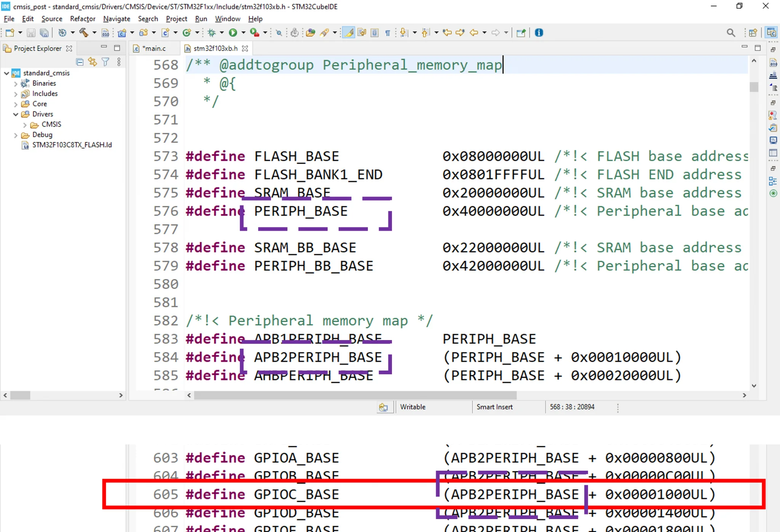The height and width of the screenshot is (532, 780).
Task: Click the hammer Build icon
Action: [x=83, y=33]
